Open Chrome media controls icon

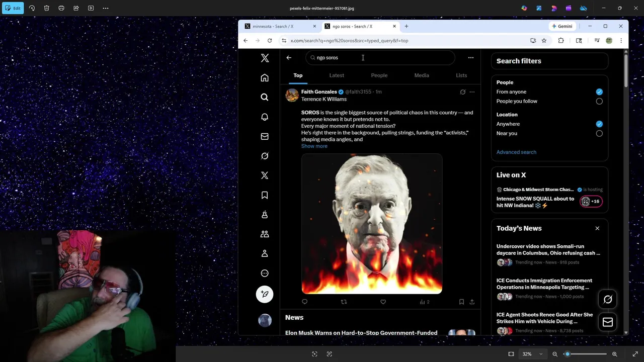click(597, 41)
